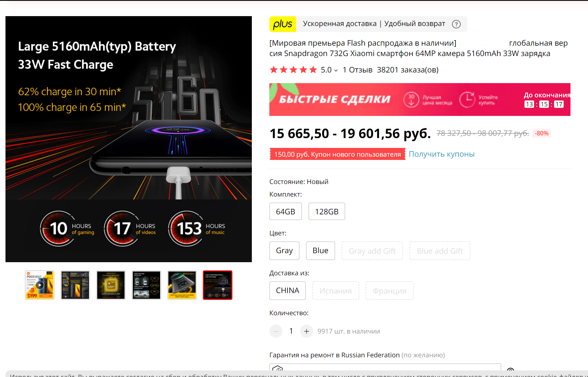Click the quantity value field showing 1
The width and height of the screenshot is (588, 377).
click(x=291, y=331)
